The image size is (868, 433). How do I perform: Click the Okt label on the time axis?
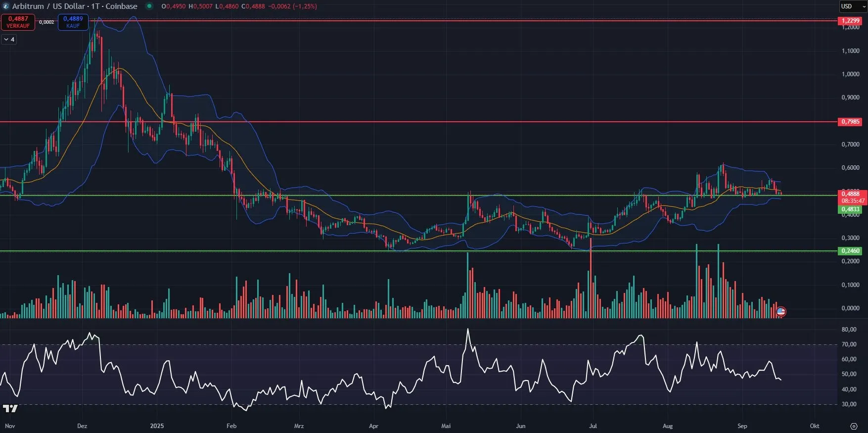[815, 426]
